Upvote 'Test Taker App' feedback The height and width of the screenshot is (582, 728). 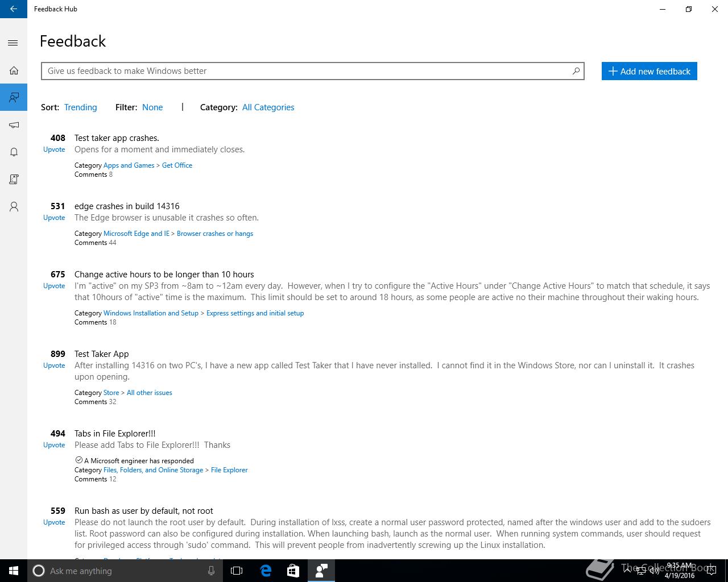pos(54,365)
